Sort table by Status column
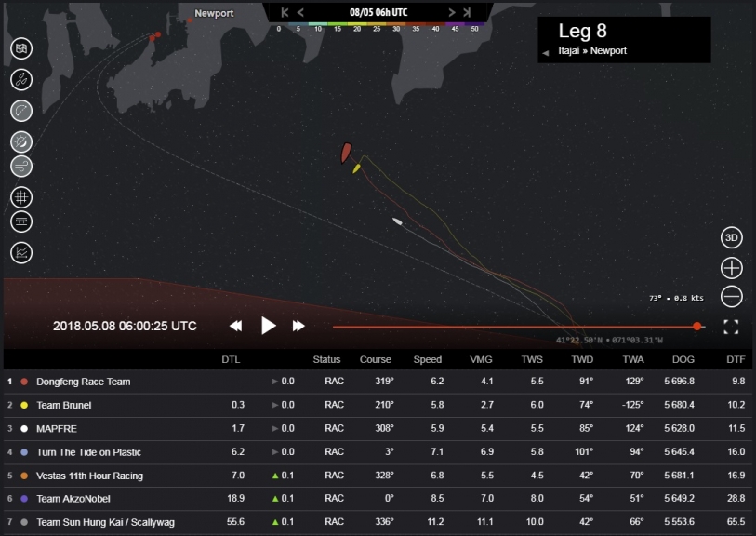The width and height of the screenshot is (756, 536). [326, 359]
